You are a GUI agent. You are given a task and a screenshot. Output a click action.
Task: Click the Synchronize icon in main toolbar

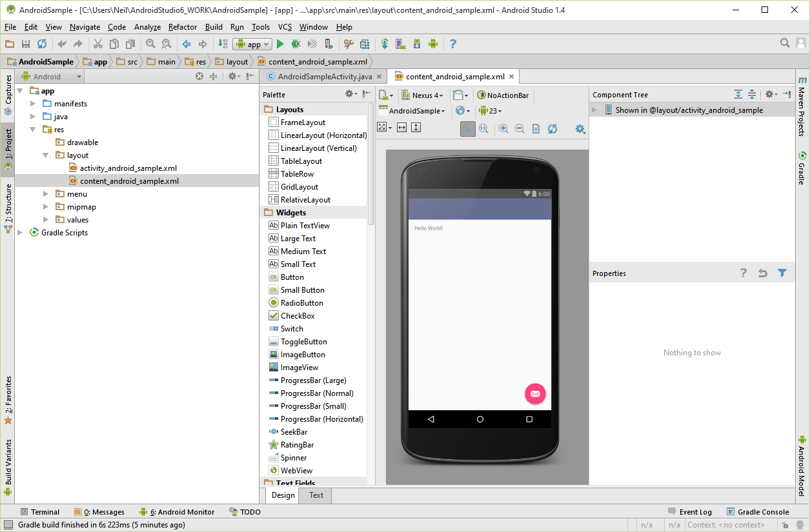coord(42,44)
